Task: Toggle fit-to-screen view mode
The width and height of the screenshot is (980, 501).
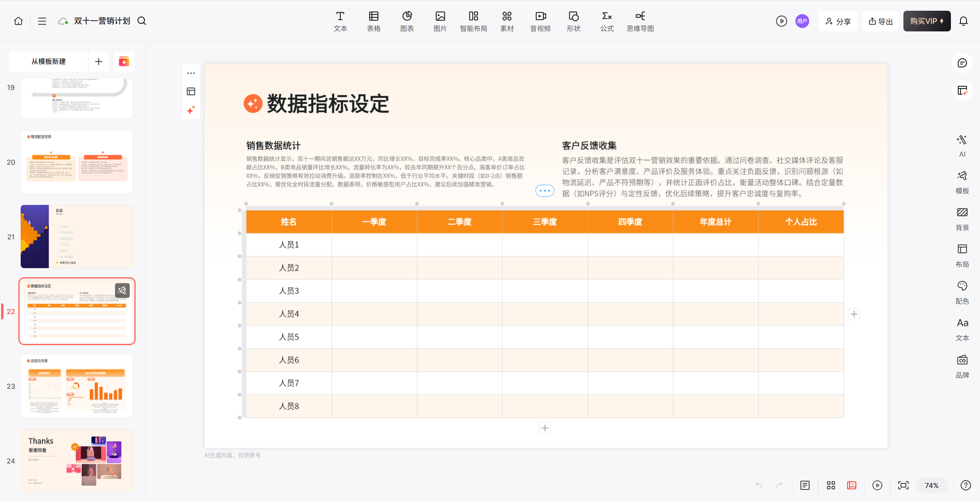Action: pyautogui.click(x=903, y=485)
